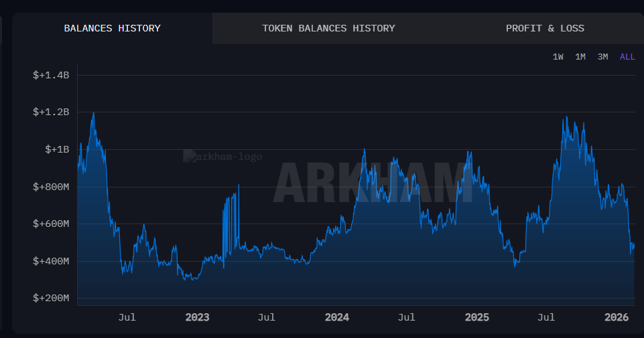Click the $+400M y-axis label
Image resolution: width=644 pixels, height=338 pixels.
(51, 261)
